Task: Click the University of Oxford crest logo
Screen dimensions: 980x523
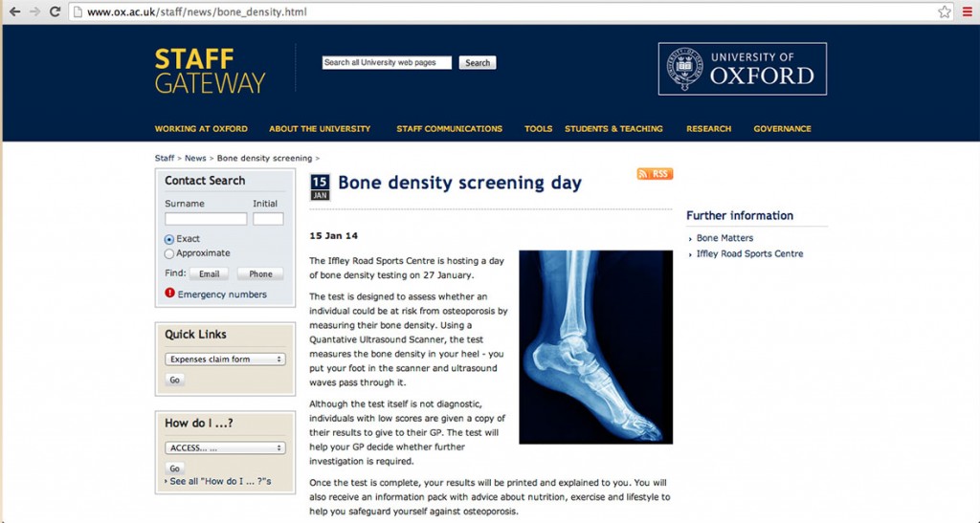Action: click(x=683, y=69)
